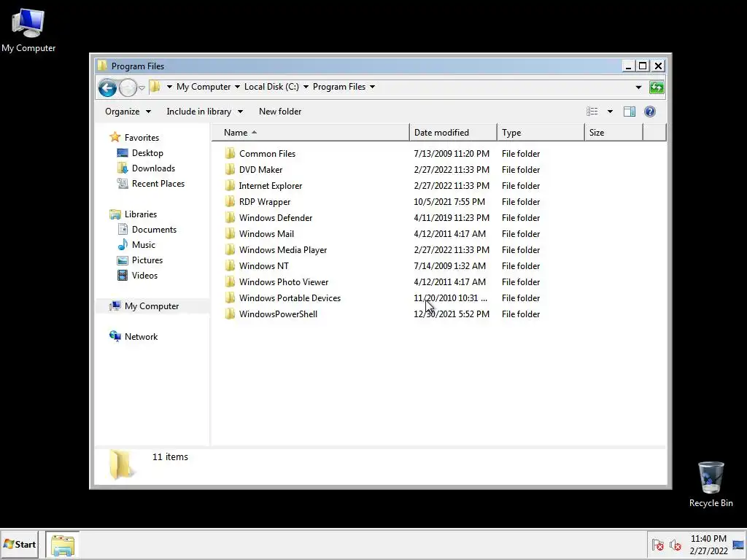This screenshot has height=560, width=747.
Task: Click the Local Disk (C:) breadcrumb
Action: click(271, 87)
